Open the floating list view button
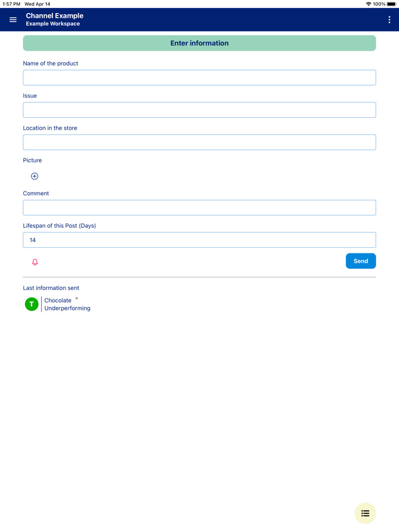399x532 pixels. (x=365, y=513)
